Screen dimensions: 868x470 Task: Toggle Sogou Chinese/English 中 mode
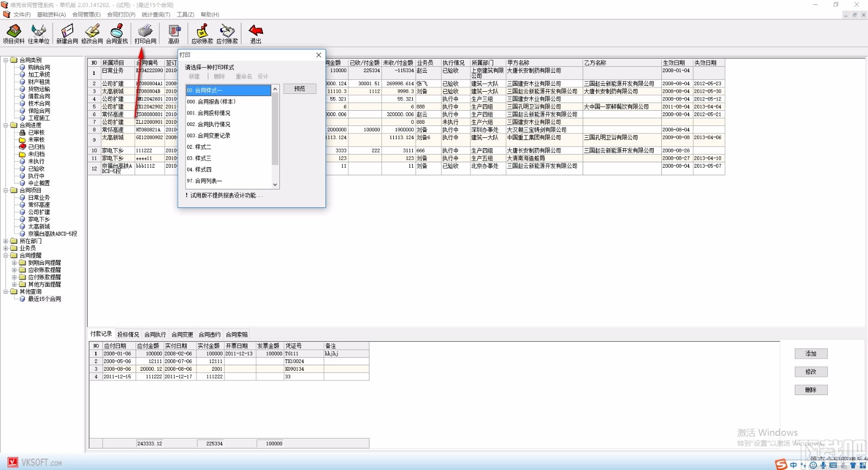coord(794,465)
